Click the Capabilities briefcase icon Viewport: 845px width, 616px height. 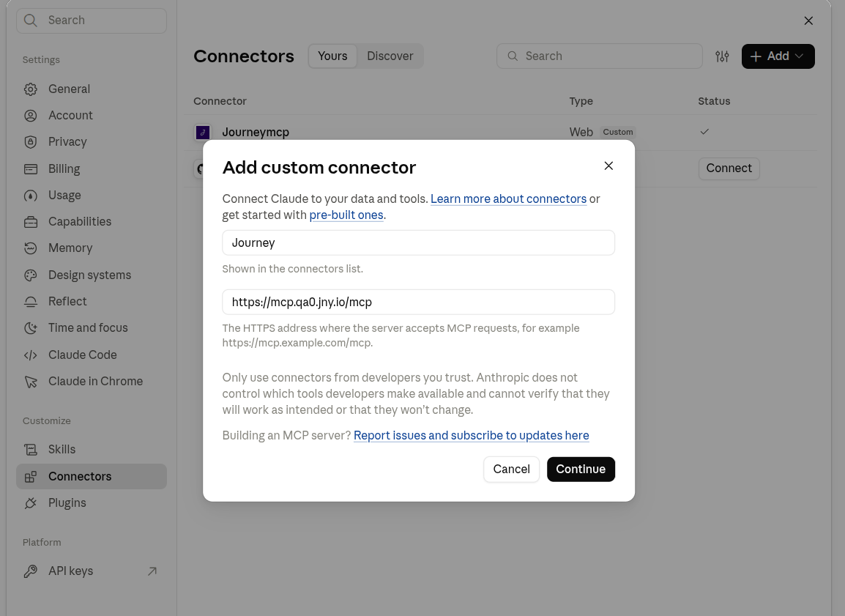pos(31,221)
